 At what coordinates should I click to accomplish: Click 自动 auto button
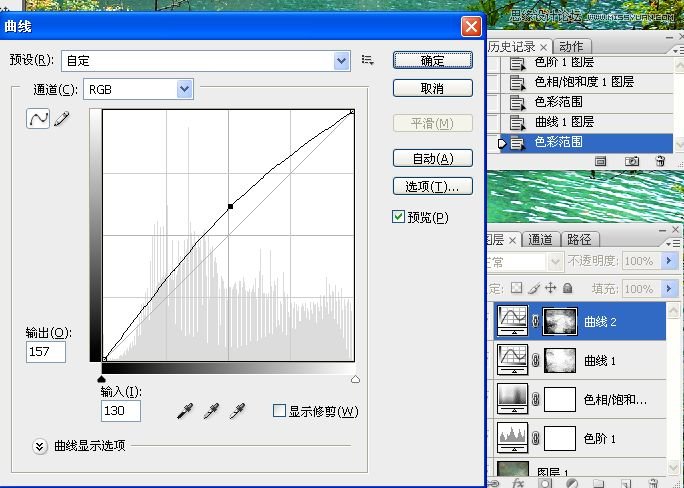click(x=432, y=158)
